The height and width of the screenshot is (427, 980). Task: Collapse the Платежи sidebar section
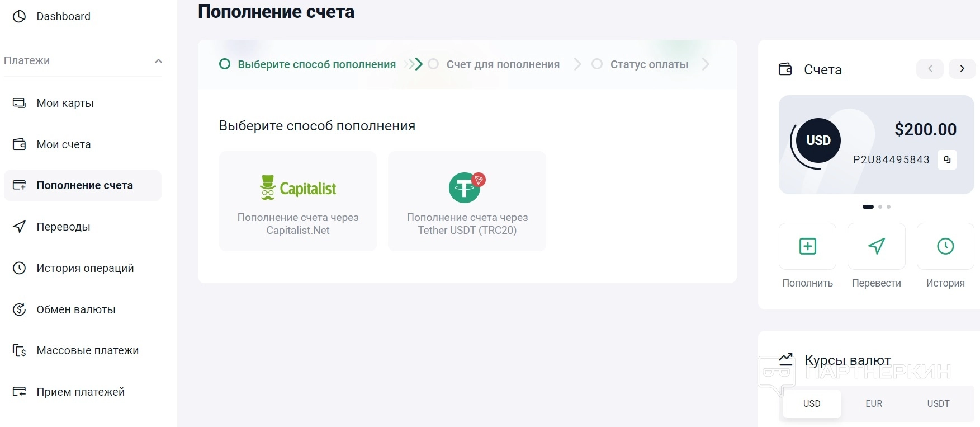[x=158, y=61]
